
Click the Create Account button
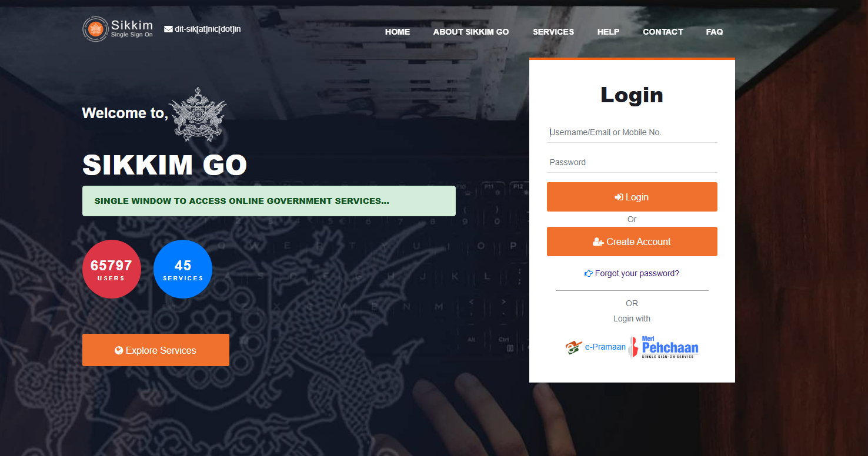tap(632, 242)
